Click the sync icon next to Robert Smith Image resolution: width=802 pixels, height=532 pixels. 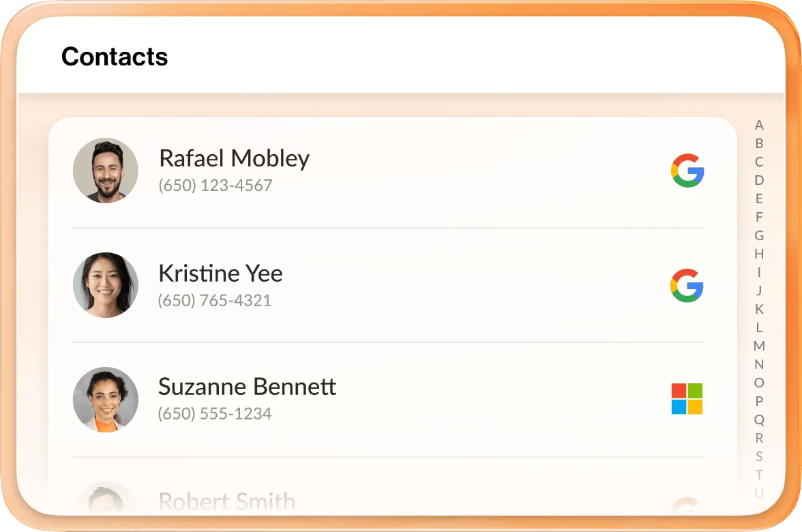(x=687, y=503)
